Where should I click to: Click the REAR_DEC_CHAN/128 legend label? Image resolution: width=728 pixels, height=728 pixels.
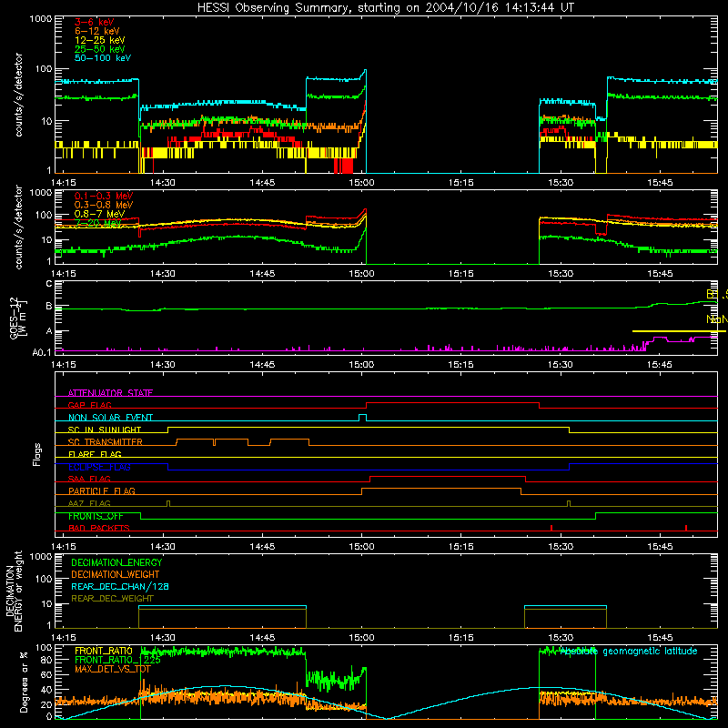120,586
